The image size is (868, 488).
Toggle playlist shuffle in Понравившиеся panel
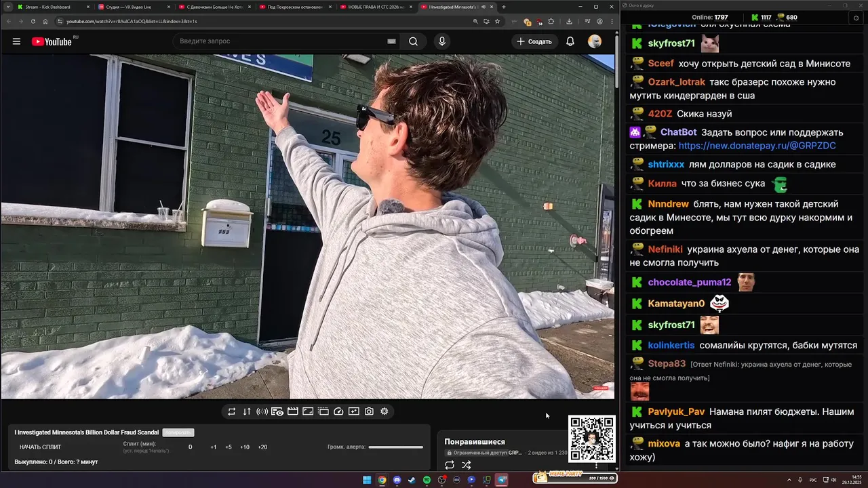tap(467, 465)
